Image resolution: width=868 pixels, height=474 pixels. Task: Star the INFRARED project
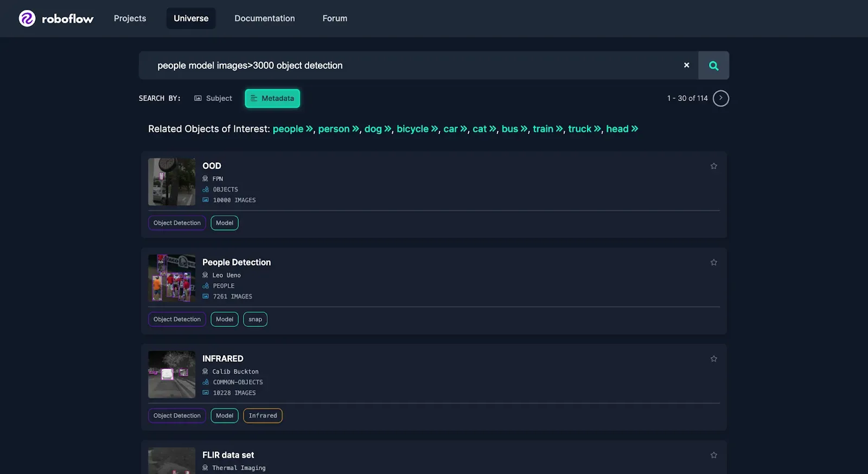click(713, 359)
